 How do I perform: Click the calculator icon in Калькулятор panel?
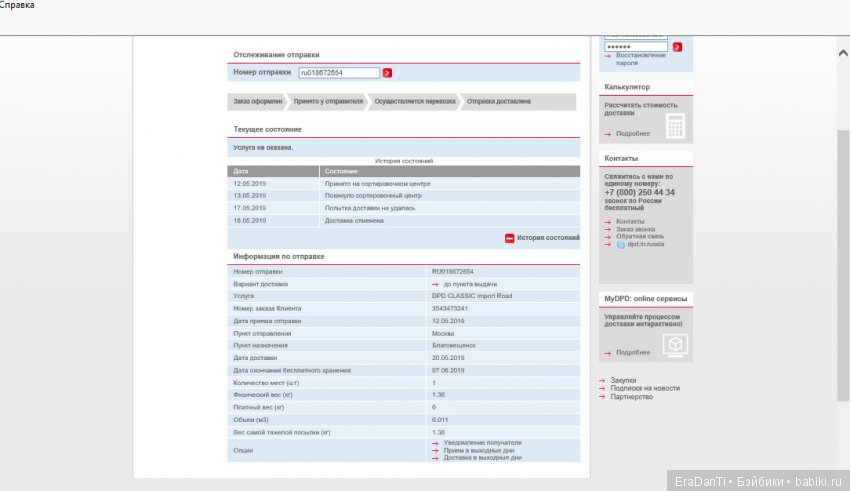coord(675,126)
